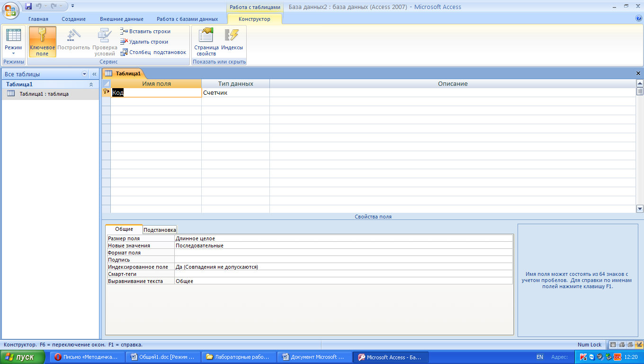This screenshot has height=364, width=644.
Task: Click Удалить строки
Action: [144, 42]
